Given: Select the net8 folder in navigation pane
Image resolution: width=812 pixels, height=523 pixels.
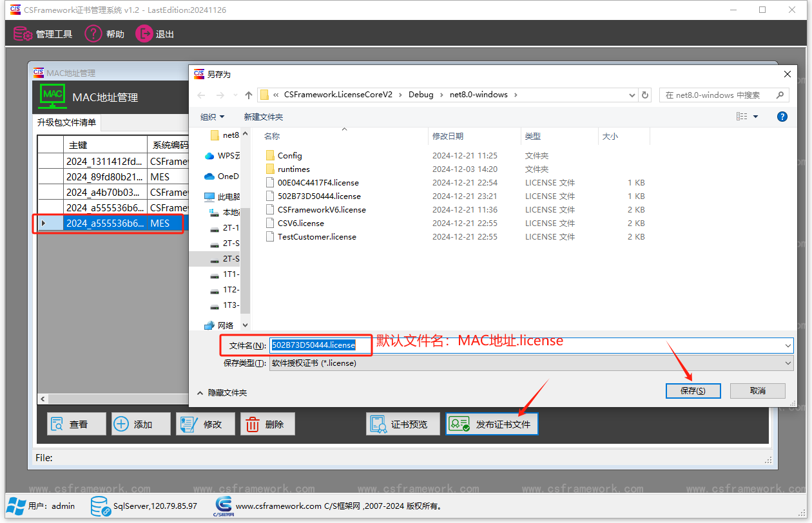Looking at the screenshot, I should [x=225, y=135].
